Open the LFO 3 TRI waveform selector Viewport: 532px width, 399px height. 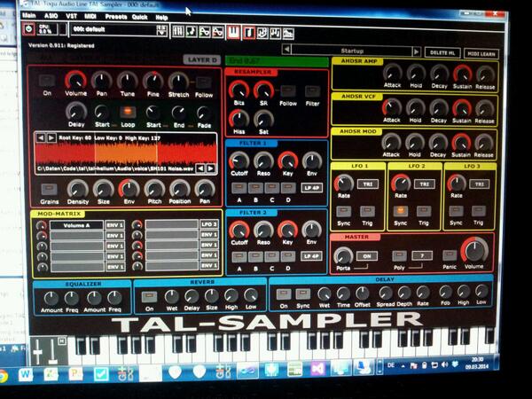479,184
